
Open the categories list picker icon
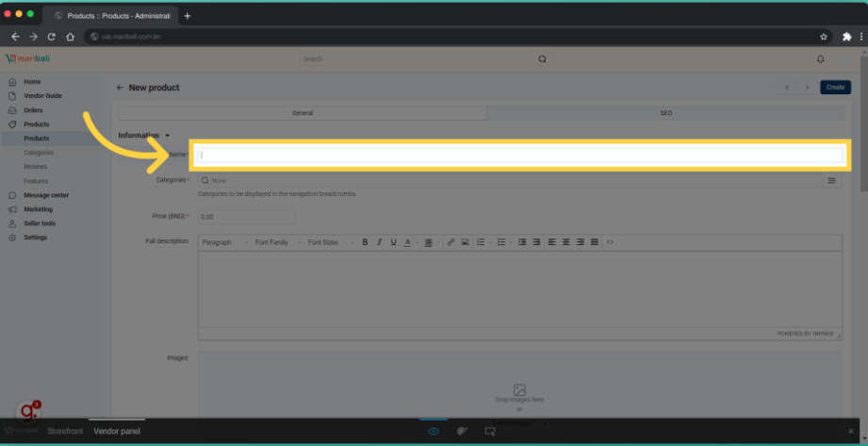point(831,180)
